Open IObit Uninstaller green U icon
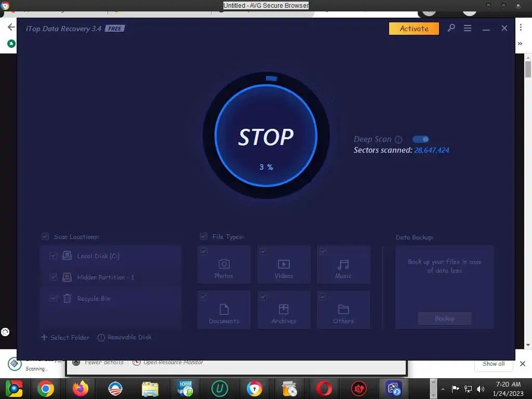This screenshot has width=532, height=399. pyautogui.click(x=220, y=389)
